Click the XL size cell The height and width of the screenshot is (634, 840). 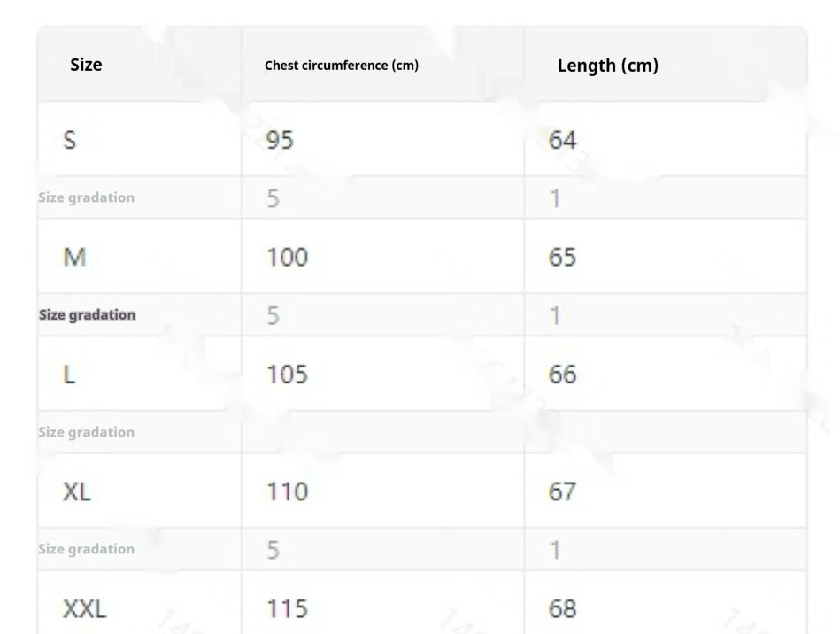[x=77, y=491]
